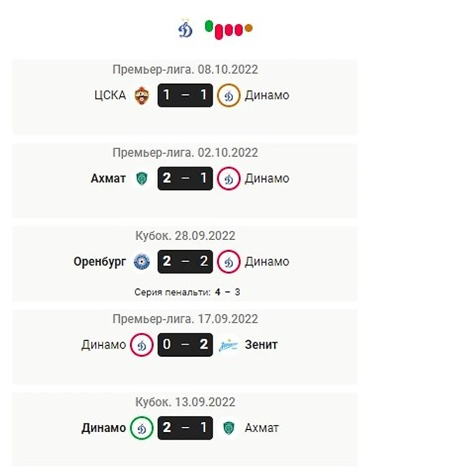This screenshot has width=458, height=476.
Task: Click the Dynamo logo at top
Action: (x=185, y=29)
